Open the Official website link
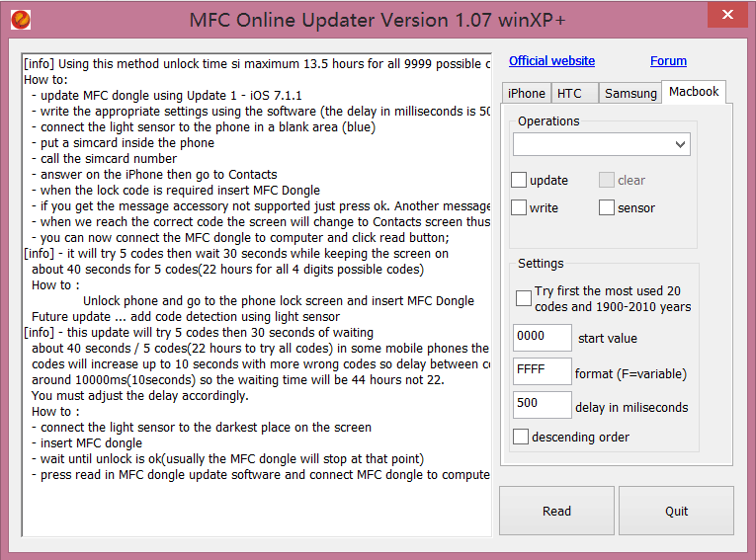This screenshot has height=560, width=756. 551,61
